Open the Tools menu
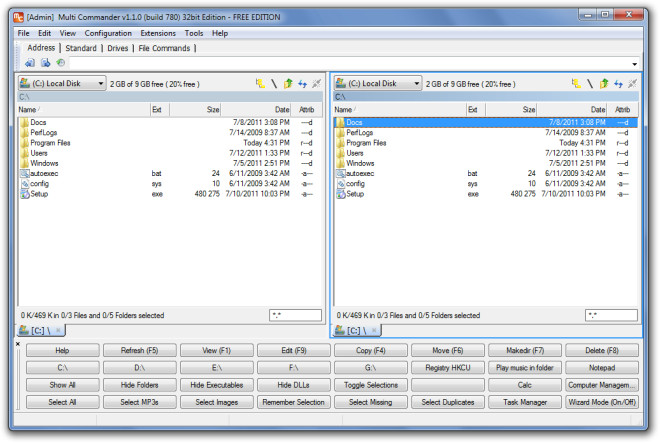This screenshot has width=660, height=443. coord(194,33)
